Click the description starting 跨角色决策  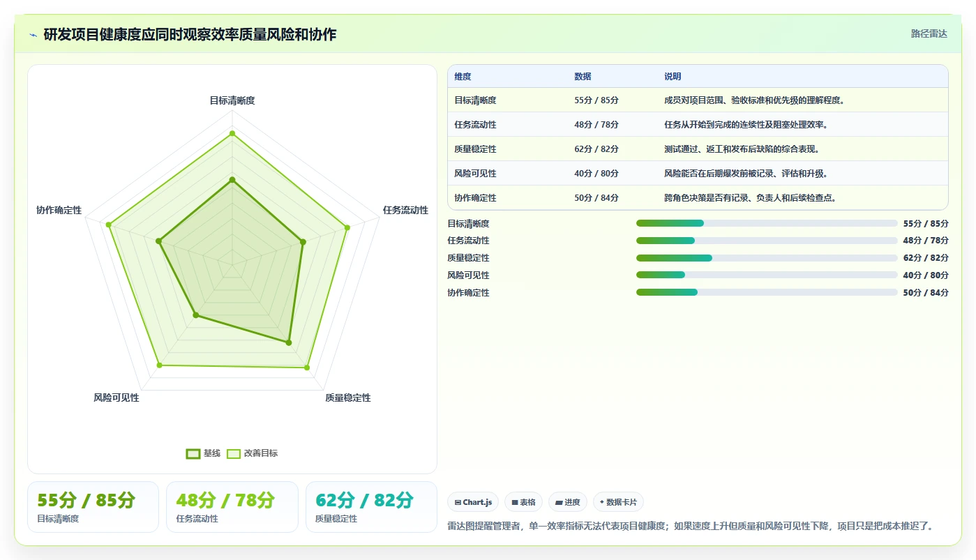pyautogui.click(x=750, y=198)
